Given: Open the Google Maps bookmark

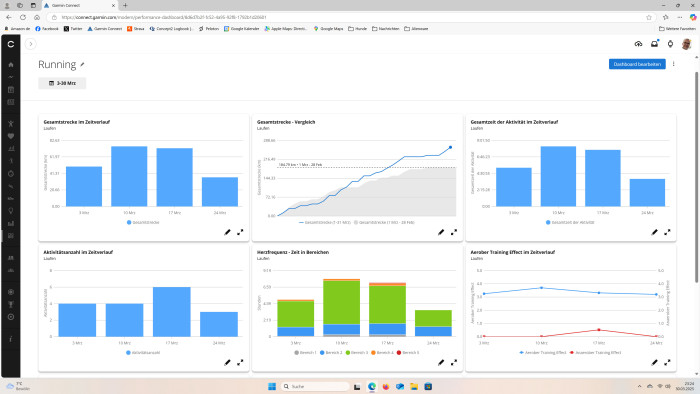Looking at the screenshot, I should (x=329, y=29).
